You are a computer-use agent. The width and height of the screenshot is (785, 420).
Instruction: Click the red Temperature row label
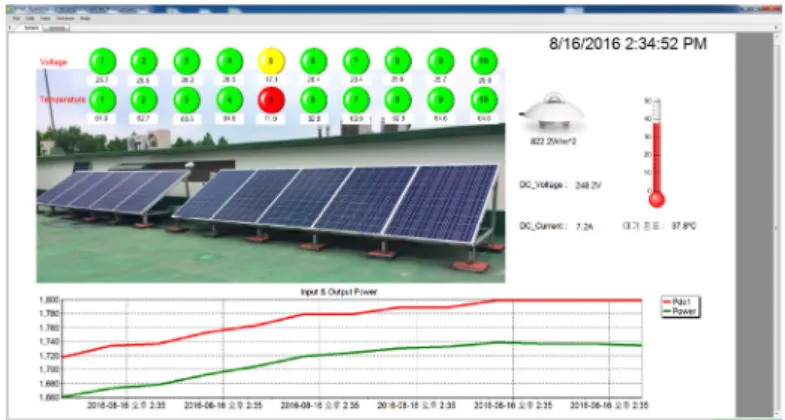tap(63, 100)
